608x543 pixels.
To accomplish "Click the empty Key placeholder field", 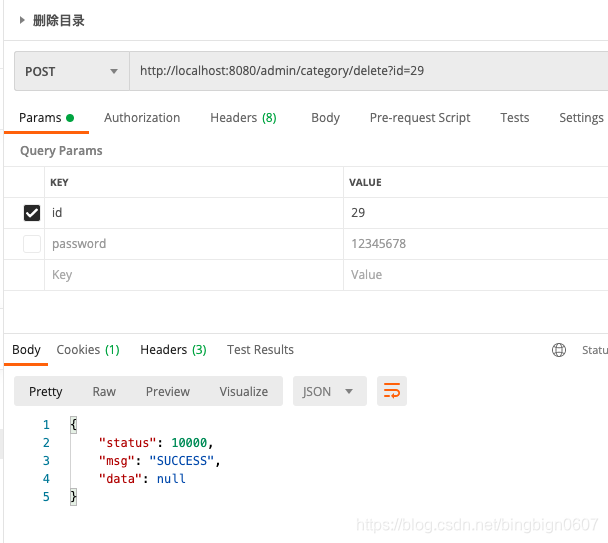I will (194, 275).
